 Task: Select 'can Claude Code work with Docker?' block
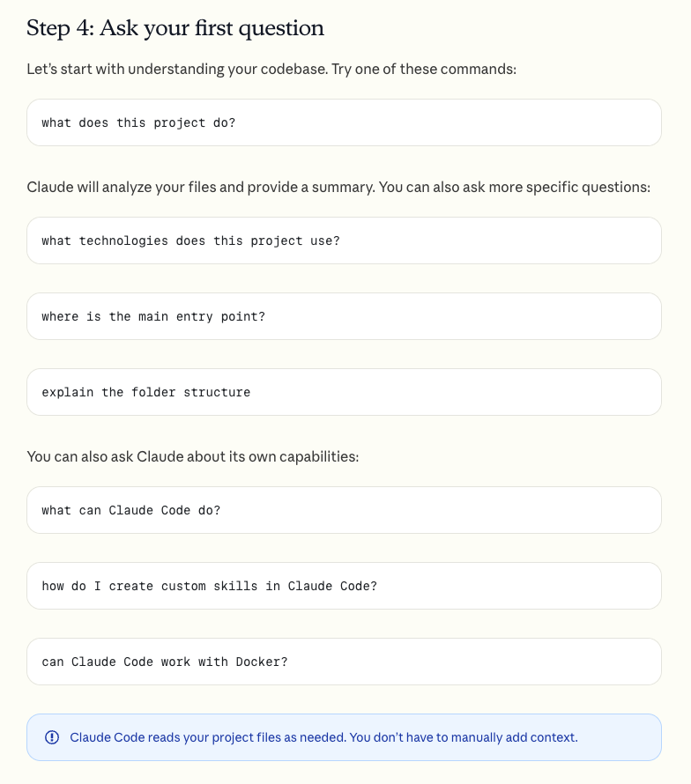(x=344, y=662)
